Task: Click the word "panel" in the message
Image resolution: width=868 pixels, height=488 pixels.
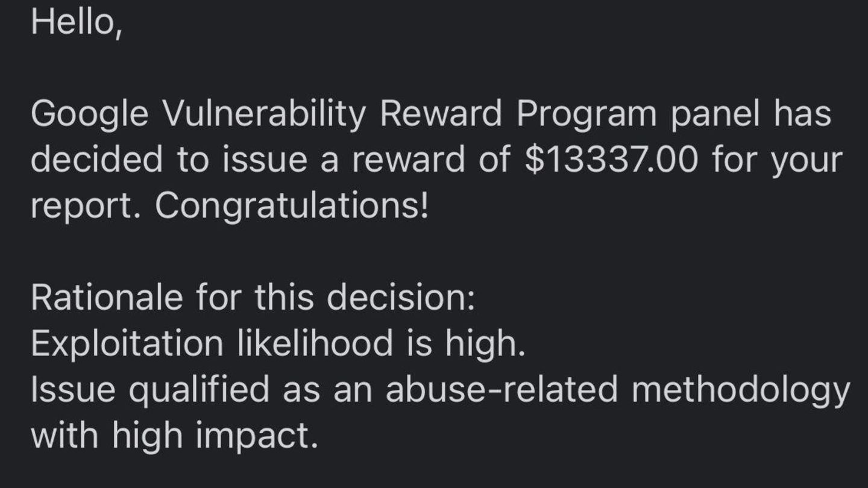Action: coord(716,114)
